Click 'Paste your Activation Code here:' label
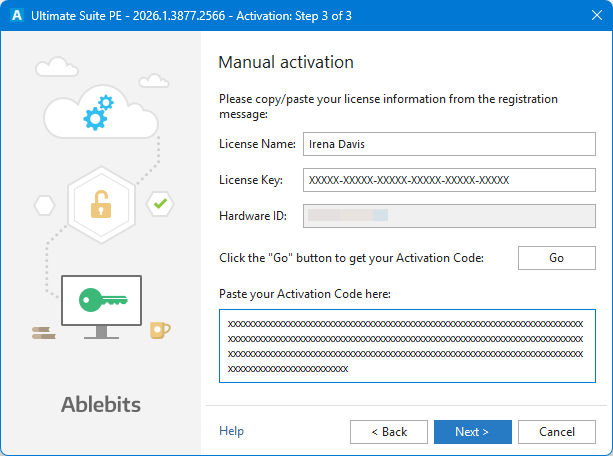This screenshot has height=456, width=613. pyautogui.click(x=305, y=294)
